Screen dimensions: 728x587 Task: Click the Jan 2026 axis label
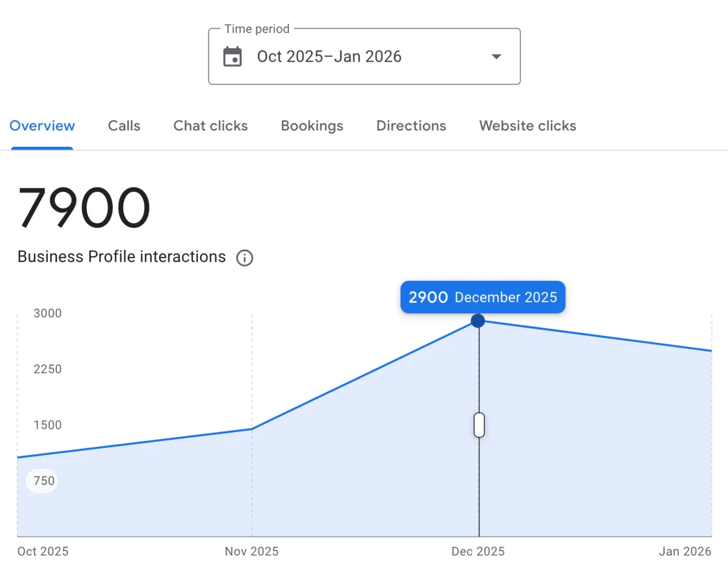685,551
